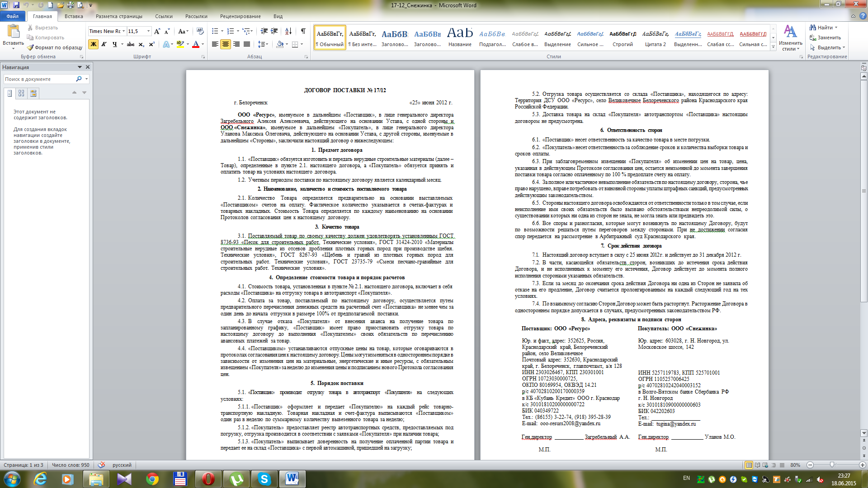
Task: Click the Chrome icon in the Windows taskbar
Action: (152, 479)
